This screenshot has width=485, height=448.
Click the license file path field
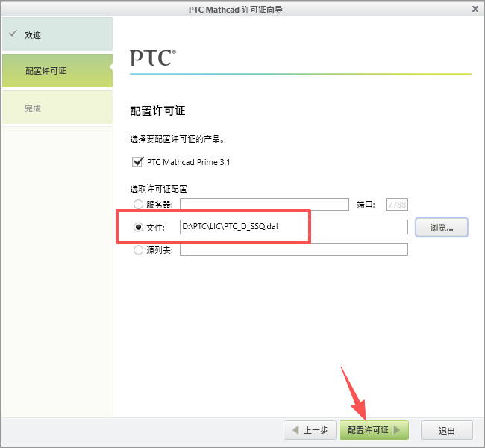pos(294,227)
